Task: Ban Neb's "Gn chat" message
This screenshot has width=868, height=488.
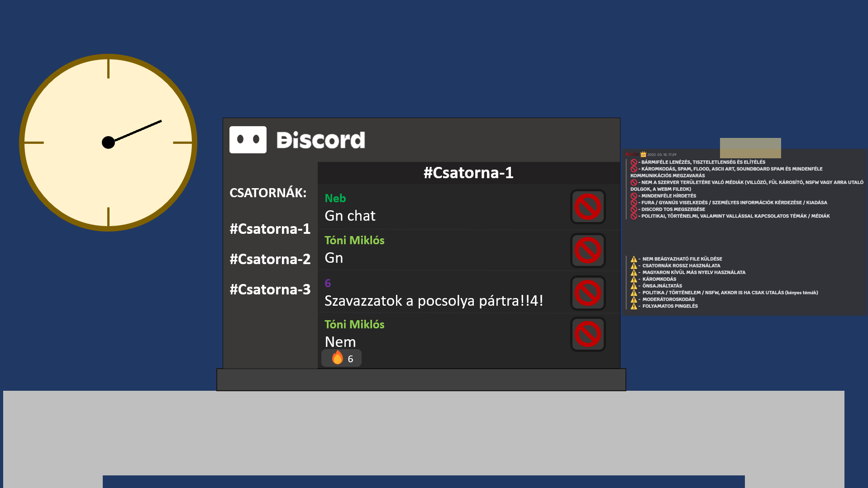Action: coord(588,207)
